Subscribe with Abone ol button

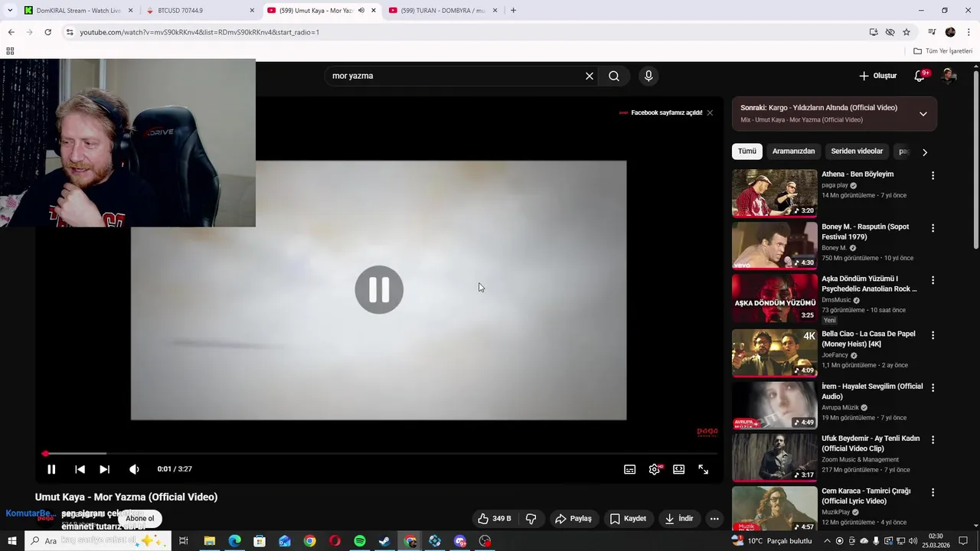point(140,518)
